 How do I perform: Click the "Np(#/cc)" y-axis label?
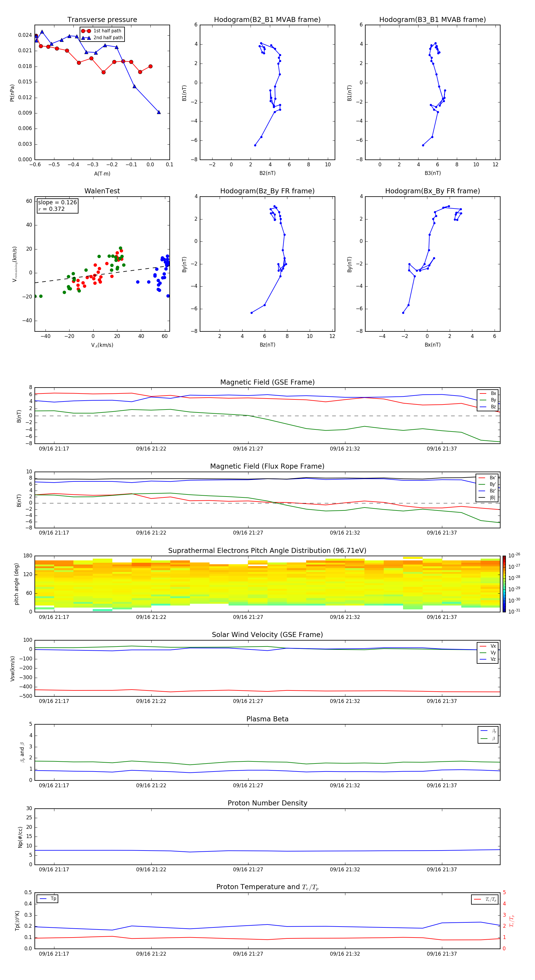[20, 837]
